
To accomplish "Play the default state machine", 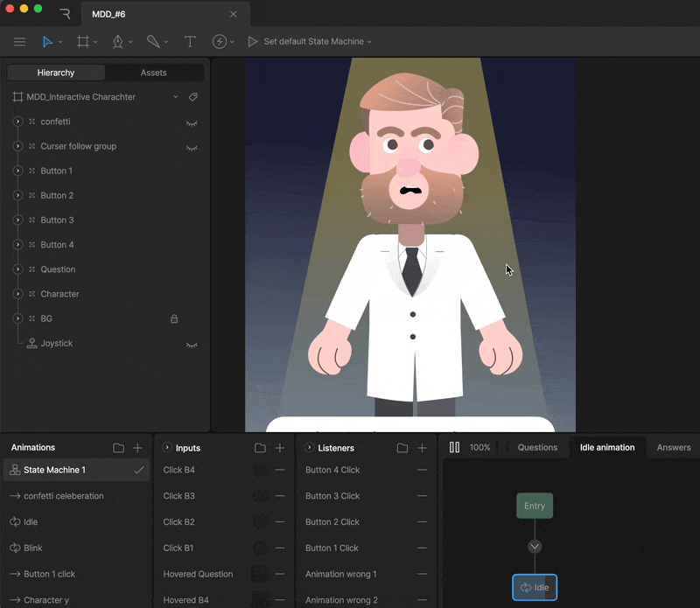I will click(x=253, y=41).
